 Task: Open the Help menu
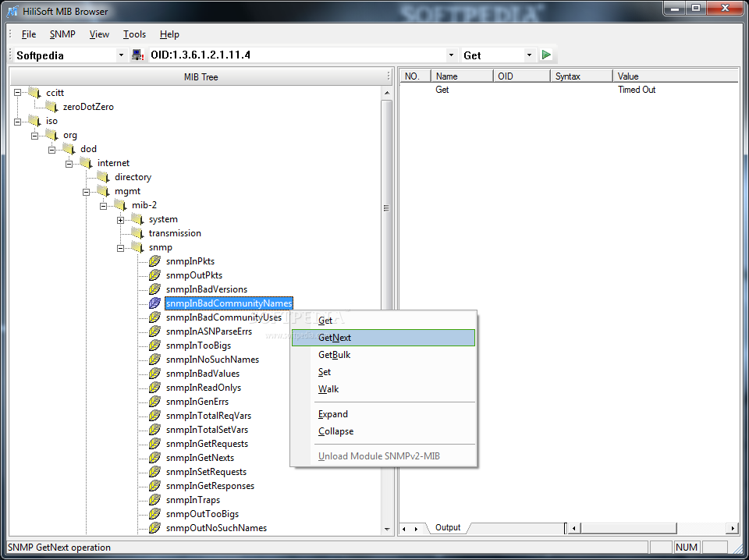point(169,34)
